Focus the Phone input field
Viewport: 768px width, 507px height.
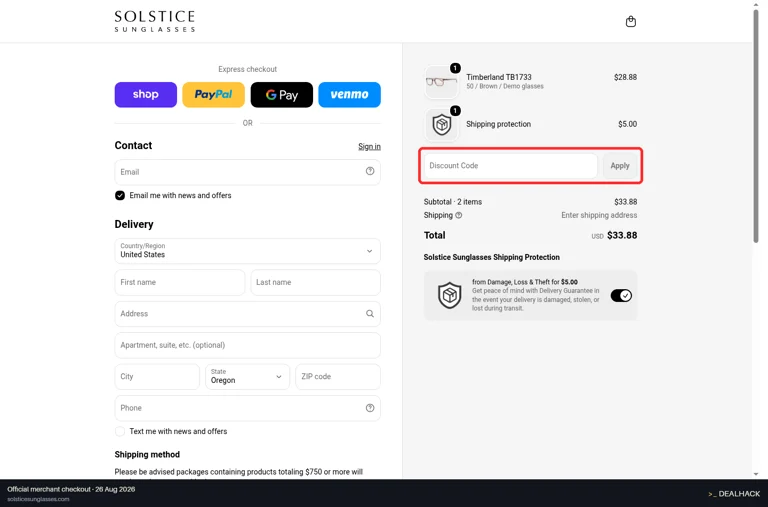(x=247, y=408)
